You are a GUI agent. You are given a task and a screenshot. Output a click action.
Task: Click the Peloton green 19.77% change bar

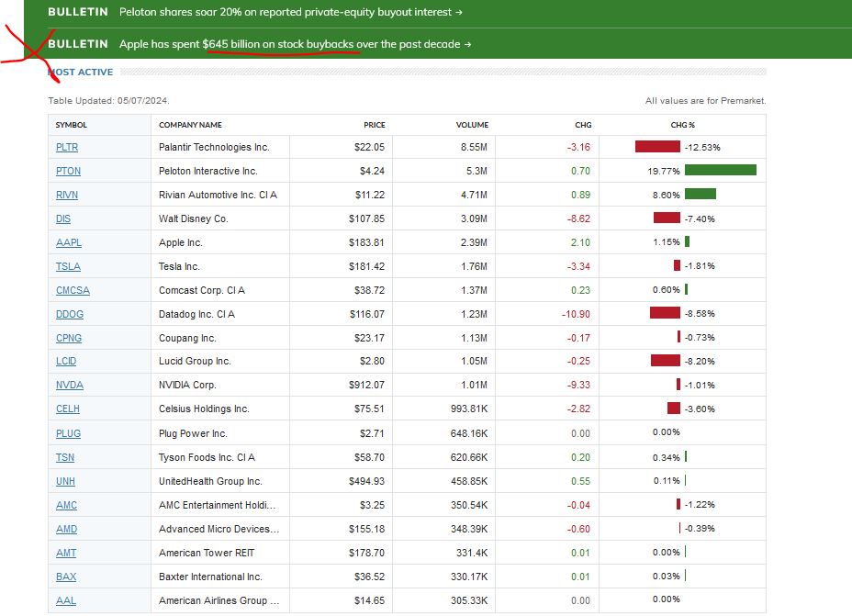tap(721, 171)
